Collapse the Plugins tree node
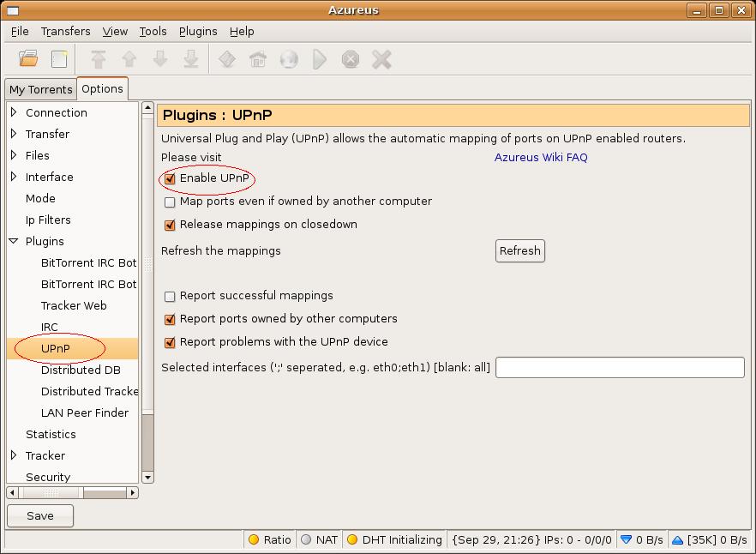 point(14,241)
